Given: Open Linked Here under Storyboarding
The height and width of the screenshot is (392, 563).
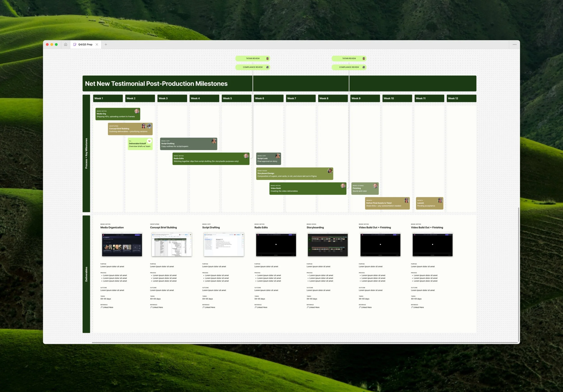Looking at the screenshot, I should (x=314, y=307).
